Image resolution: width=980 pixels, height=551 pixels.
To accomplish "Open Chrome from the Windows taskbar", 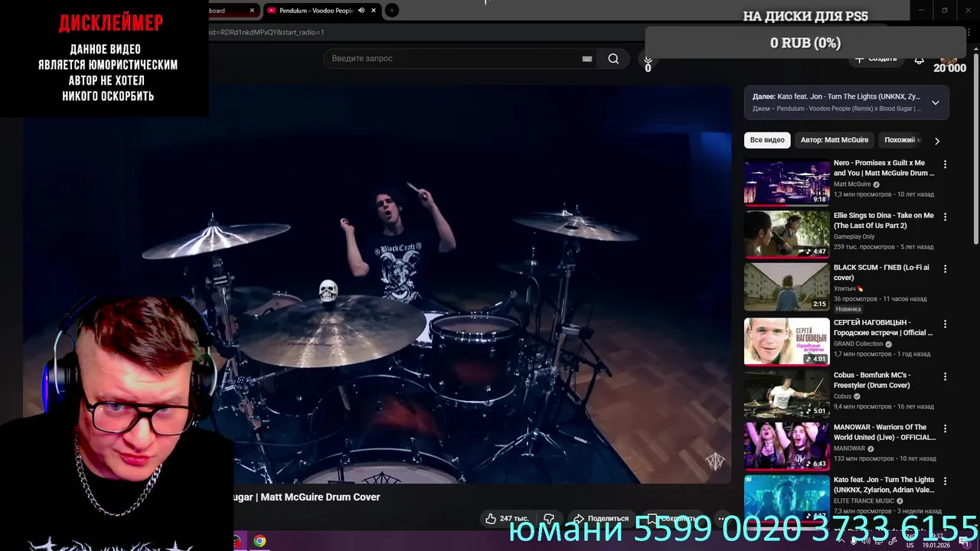I will (x=260, y=541).
